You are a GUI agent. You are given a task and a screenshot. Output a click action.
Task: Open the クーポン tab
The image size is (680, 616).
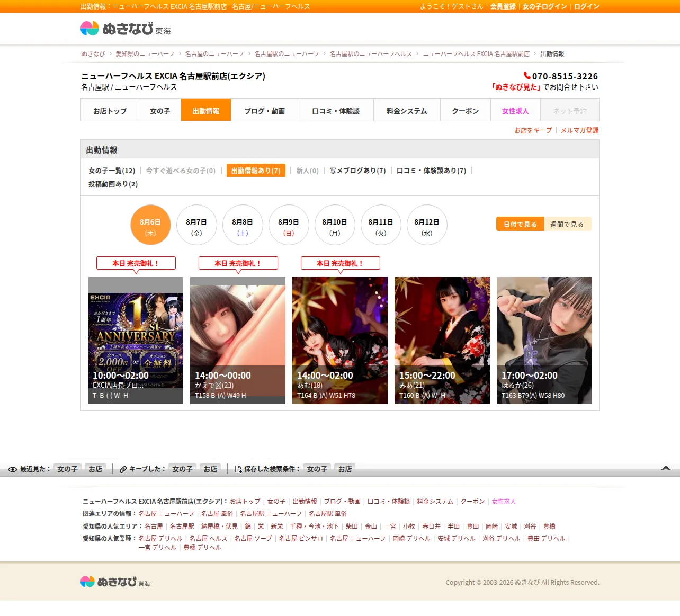click(466, 110)
